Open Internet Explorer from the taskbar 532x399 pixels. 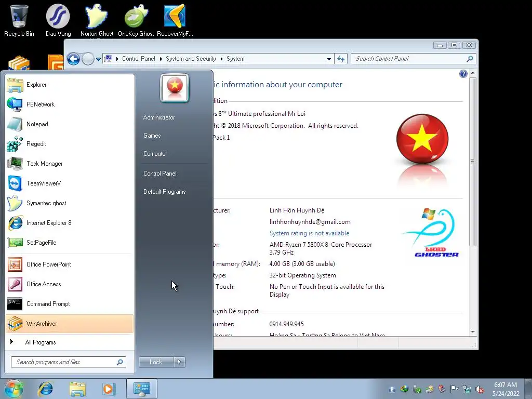pyautogui.click(x=46, y=389)
